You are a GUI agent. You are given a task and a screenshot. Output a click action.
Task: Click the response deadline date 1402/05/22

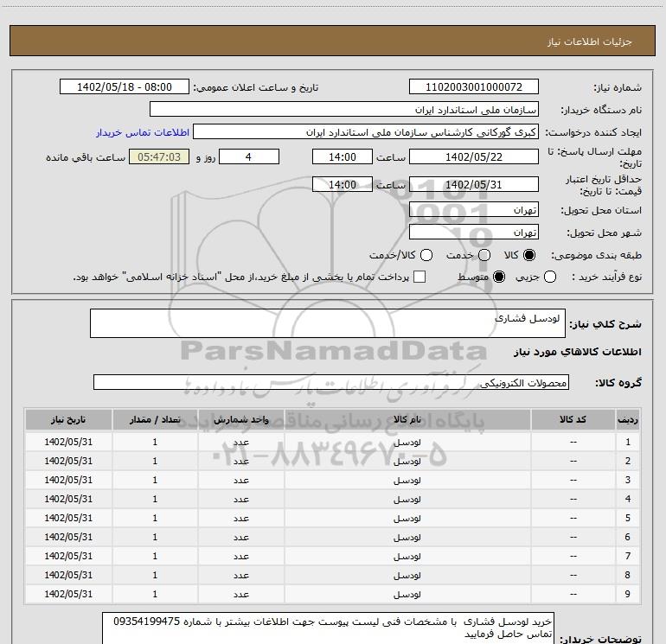coord(474,157)
